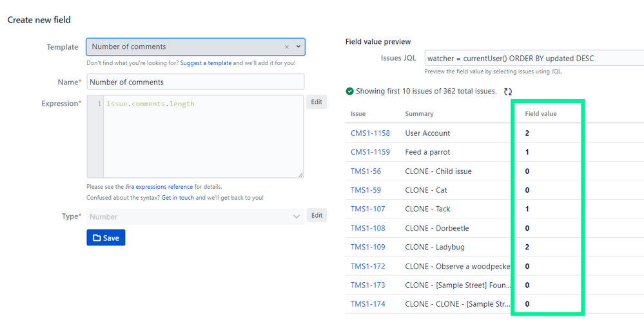Click into the Issues JQL field

tap(534, 58)
